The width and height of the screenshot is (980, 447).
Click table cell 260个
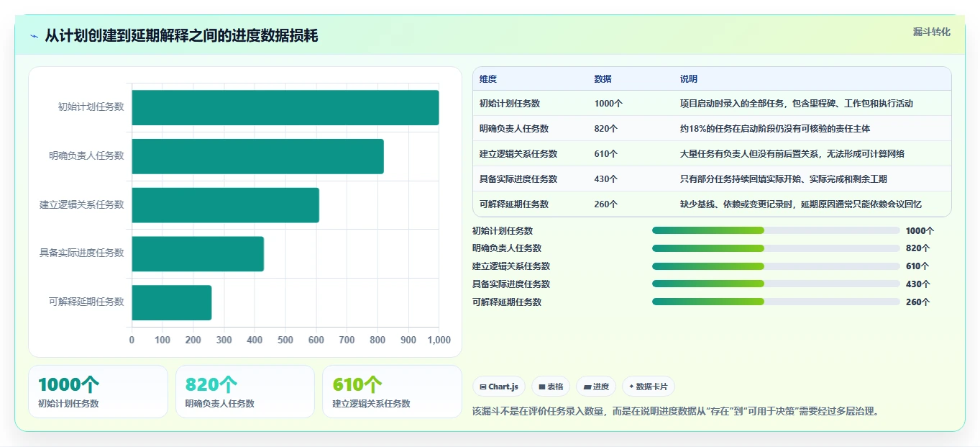(x=606, y=204)
